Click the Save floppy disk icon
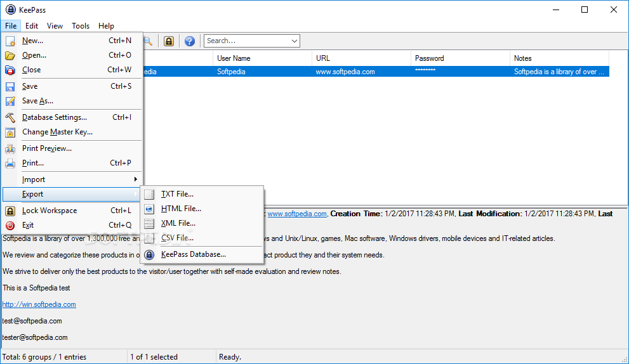Viewport: 629px width, 364px height. (10, 87)
